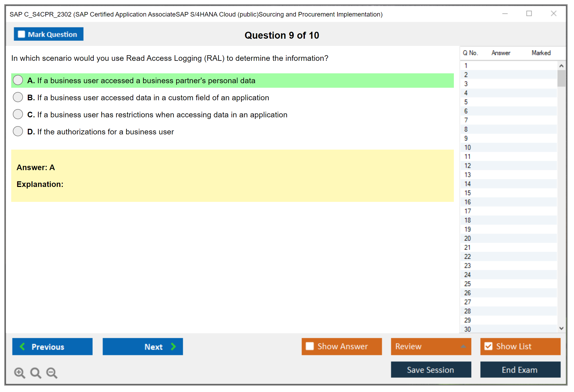Select answer option A radio button
This screenshot has width=574, height=392.
(18, 80)
